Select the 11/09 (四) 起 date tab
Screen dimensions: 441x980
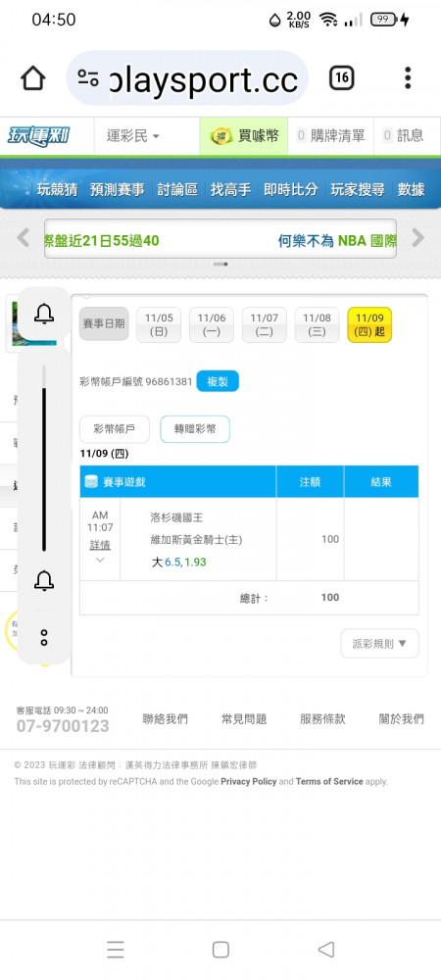369,324
